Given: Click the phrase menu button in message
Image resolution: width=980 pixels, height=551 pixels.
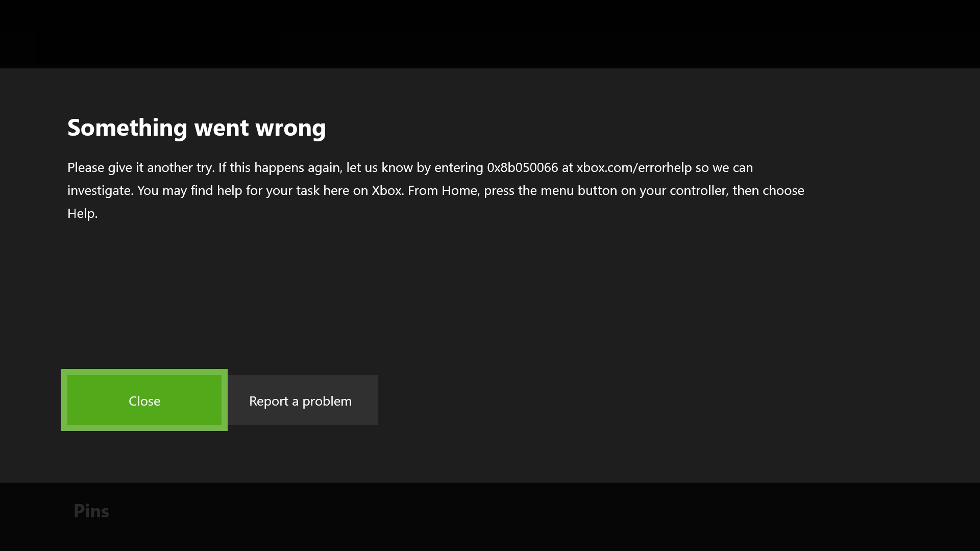Looking at the screenshot, I should [x=578, y=191].
